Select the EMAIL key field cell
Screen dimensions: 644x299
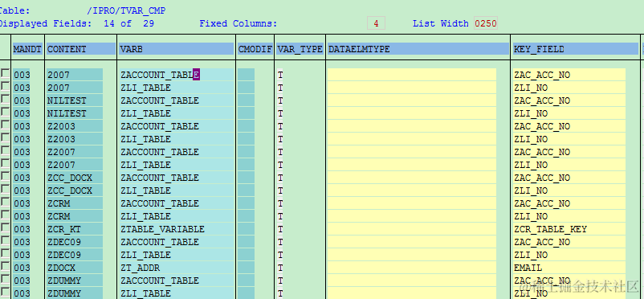[x=569, y=268]
